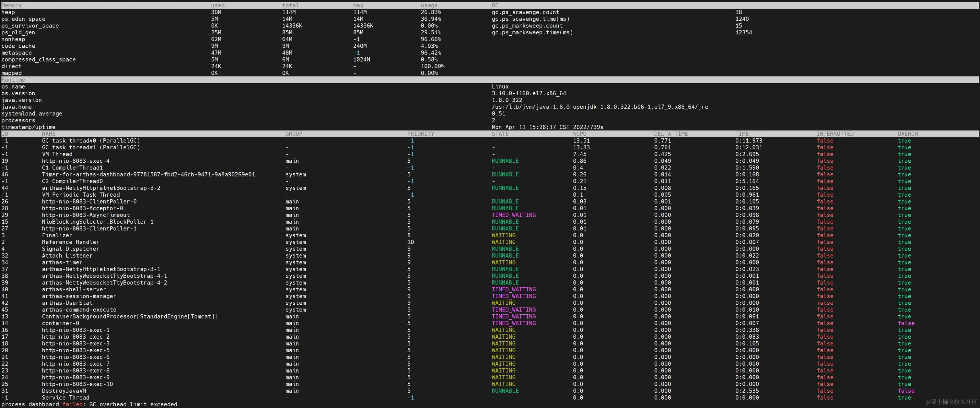
Task: Click the 'DestroyJavaVM' thread name
Action: pyautogui.click(x=64, y=391)
